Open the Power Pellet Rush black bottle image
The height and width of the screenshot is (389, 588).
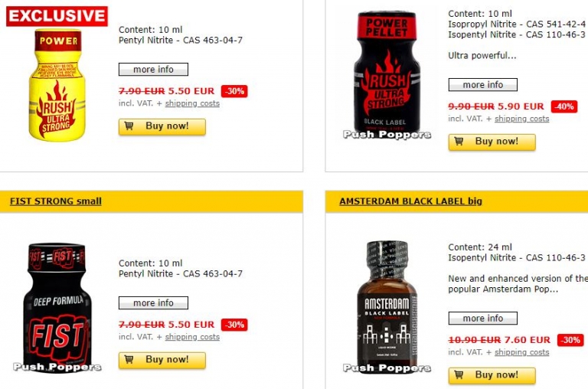387,74
